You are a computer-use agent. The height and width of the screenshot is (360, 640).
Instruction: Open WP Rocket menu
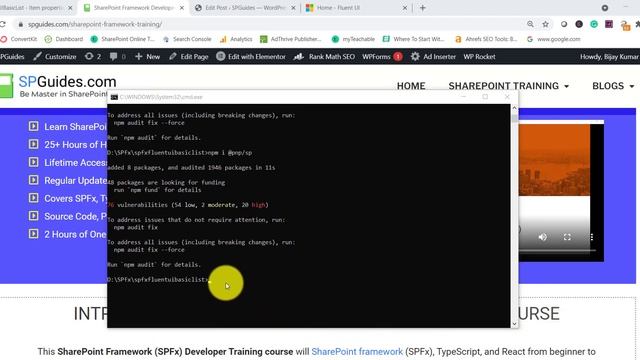479,57
